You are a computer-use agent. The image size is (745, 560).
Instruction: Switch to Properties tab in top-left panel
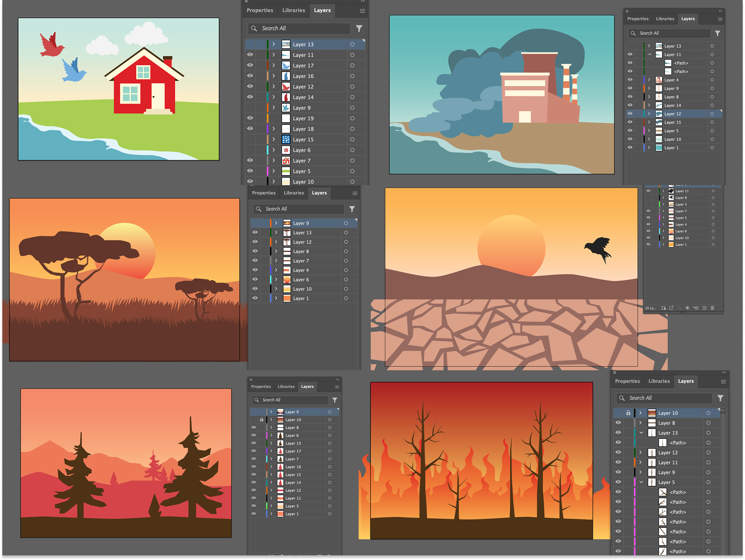coord(260,10)
